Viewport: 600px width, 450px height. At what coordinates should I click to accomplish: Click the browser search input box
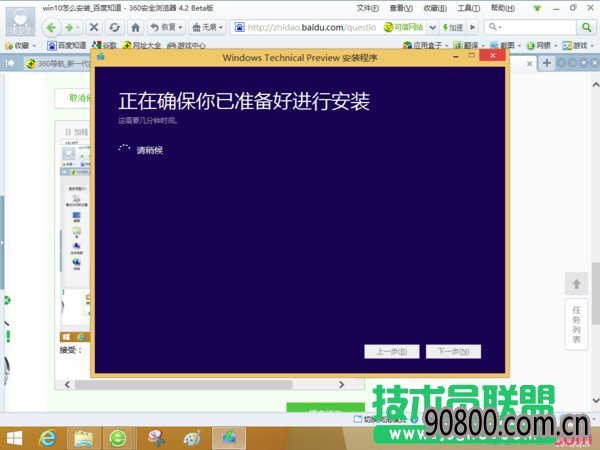click(x=531, y=27)
